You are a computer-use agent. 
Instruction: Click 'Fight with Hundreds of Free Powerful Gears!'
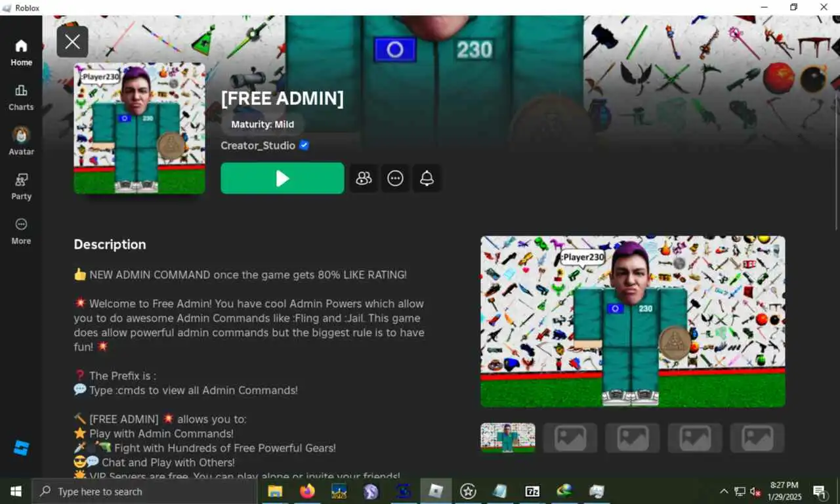[x=205, y=448]
